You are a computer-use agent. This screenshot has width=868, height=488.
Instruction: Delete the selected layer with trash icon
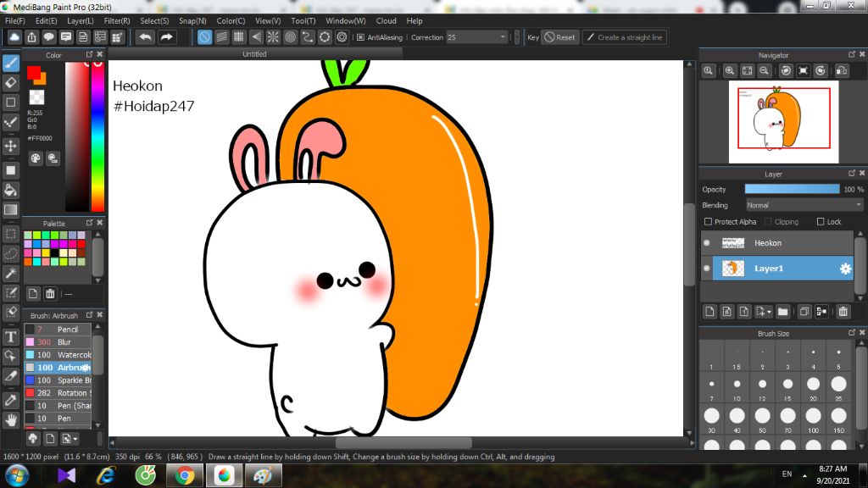843,312
